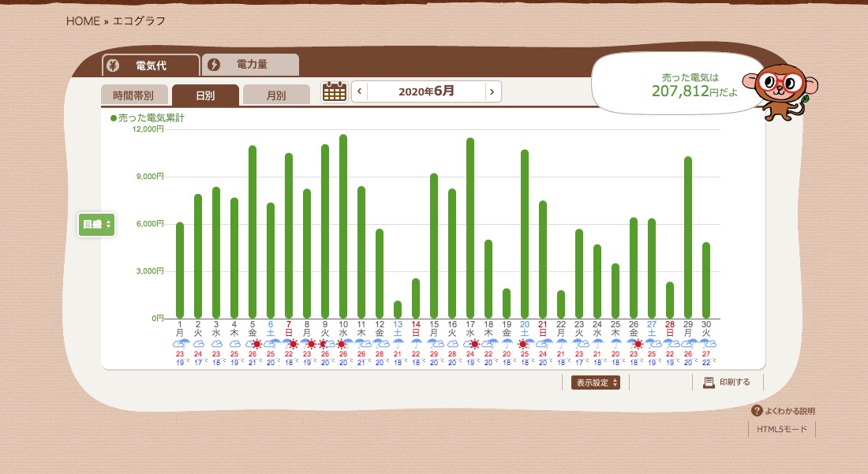
Task: Click the printer icon beside 印刷する
Action: click(x=709, y=383)
